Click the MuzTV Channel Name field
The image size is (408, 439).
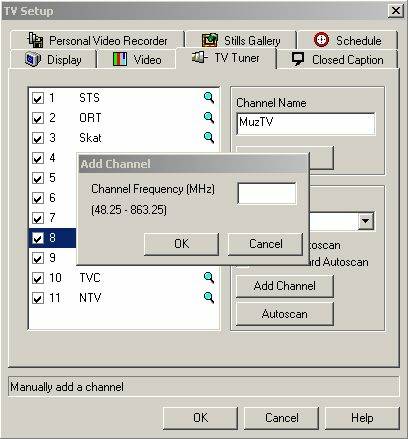[306, 124]
